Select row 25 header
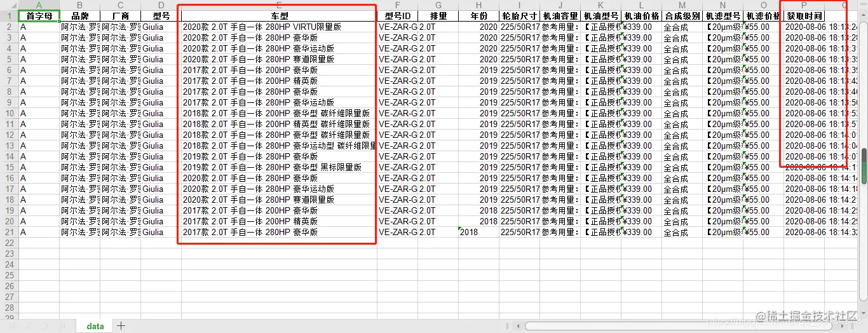Screen dimensions: 868x333 point(9,275)
